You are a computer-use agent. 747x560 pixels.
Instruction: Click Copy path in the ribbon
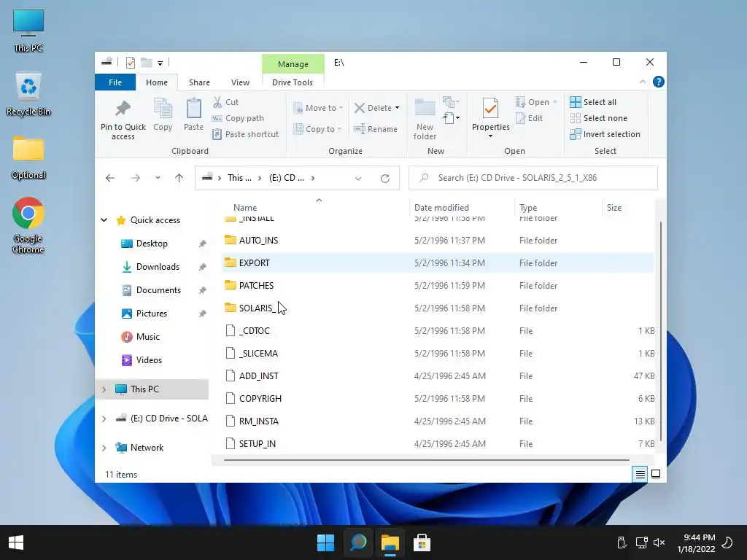click(x=239, y=118)
